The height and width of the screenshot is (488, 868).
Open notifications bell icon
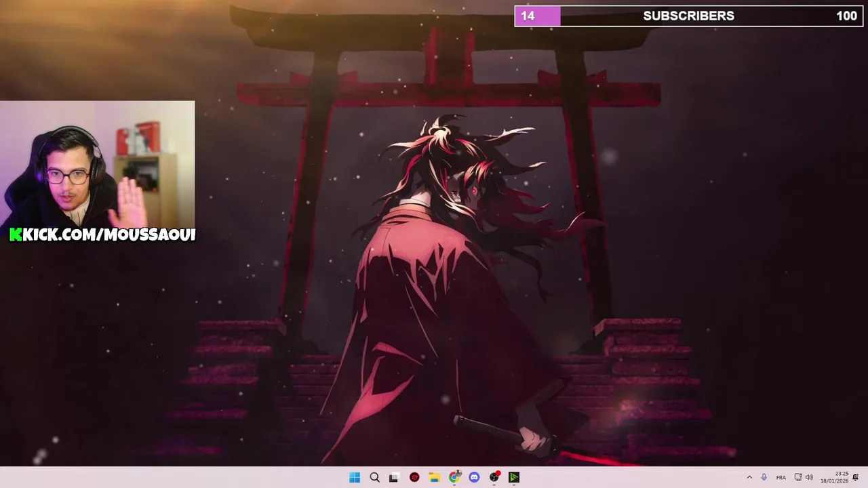coord(856,477)
